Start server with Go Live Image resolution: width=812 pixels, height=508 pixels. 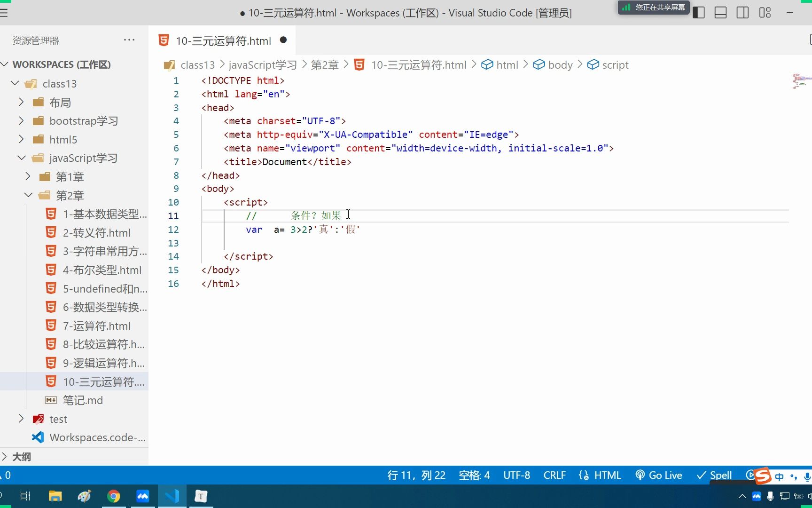[658, 475]
